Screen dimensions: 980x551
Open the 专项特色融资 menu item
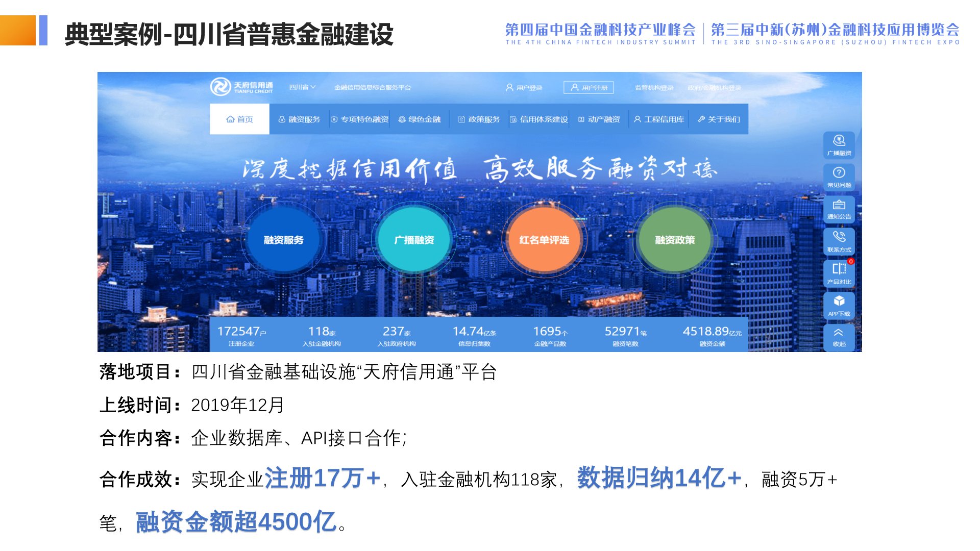(x=360, y=119)
